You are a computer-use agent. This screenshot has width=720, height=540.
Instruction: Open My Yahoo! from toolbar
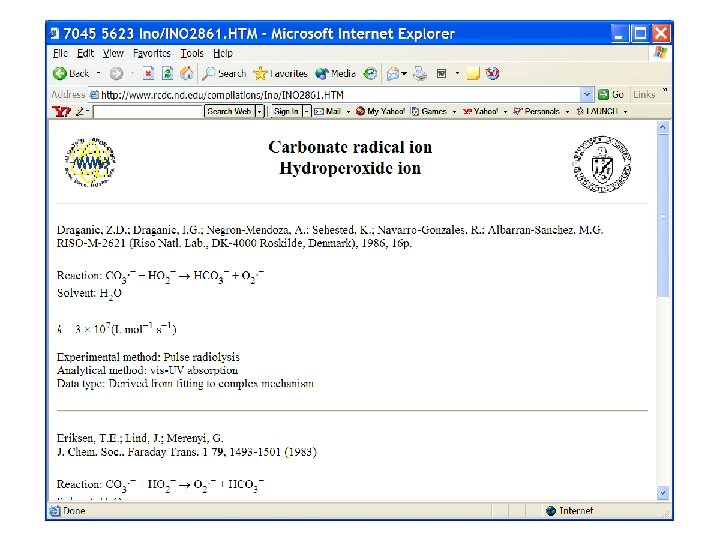380,112
